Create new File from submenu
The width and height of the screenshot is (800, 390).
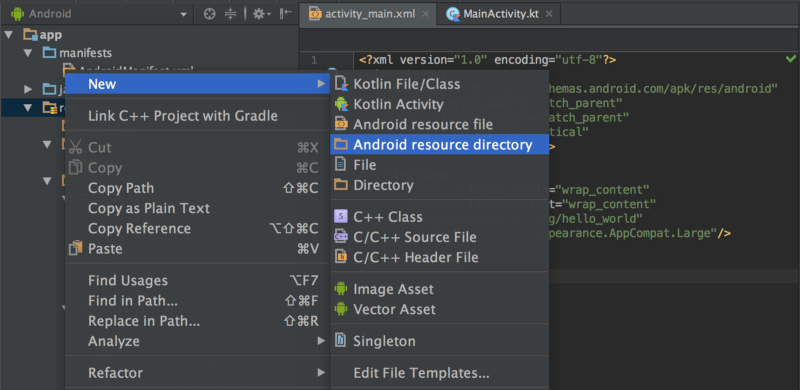pos(440,165)
